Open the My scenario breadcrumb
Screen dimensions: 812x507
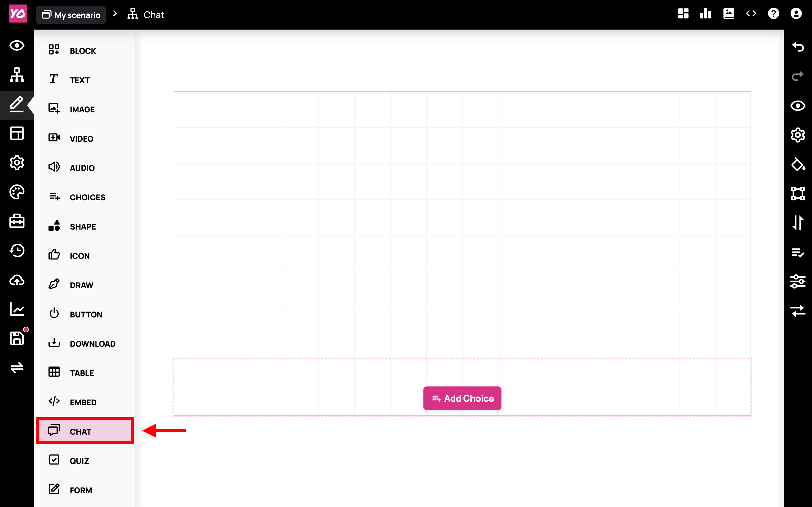tap(71, 15)
